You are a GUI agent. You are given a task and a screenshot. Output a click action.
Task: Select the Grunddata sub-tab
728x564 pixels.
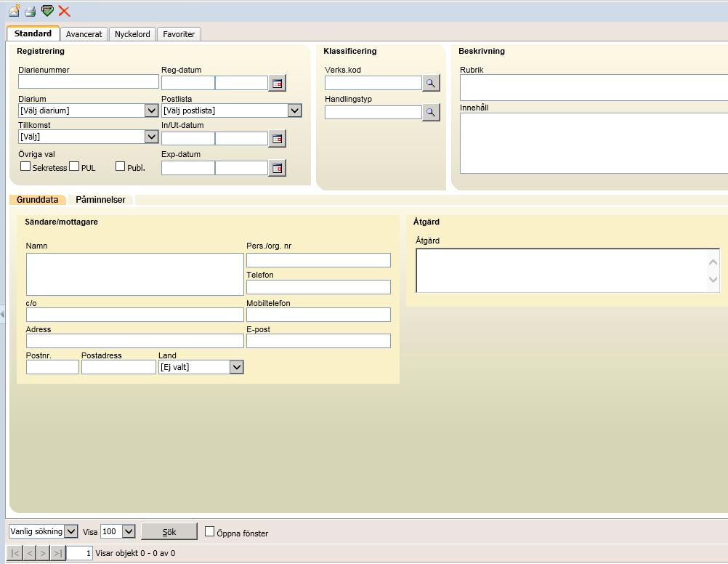38,200
